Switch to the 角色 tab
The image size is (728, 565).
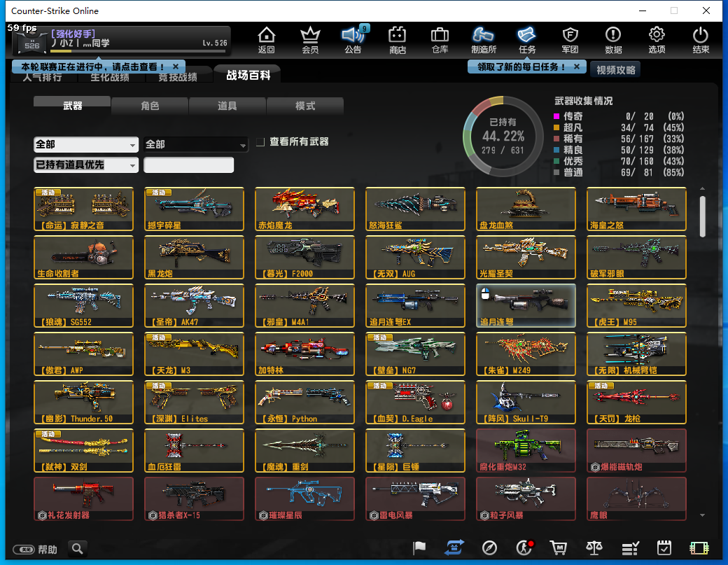(x=150, y=106)
